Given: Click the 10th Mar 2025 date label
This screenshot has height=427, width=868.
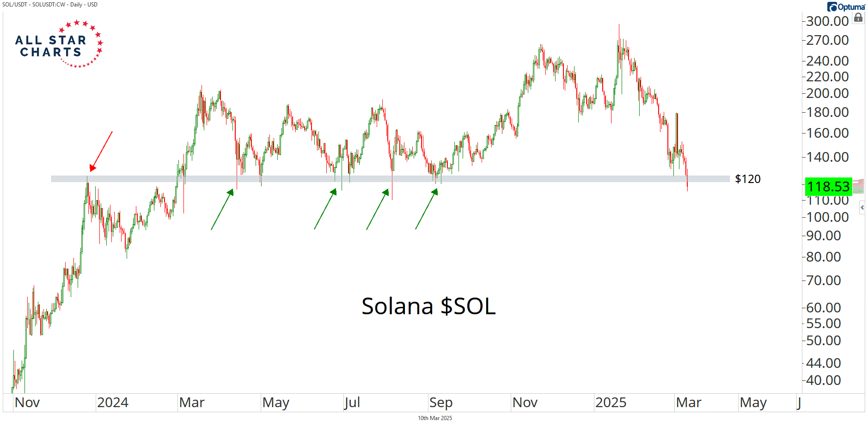Looking at the screenshot, I should 434,418.
